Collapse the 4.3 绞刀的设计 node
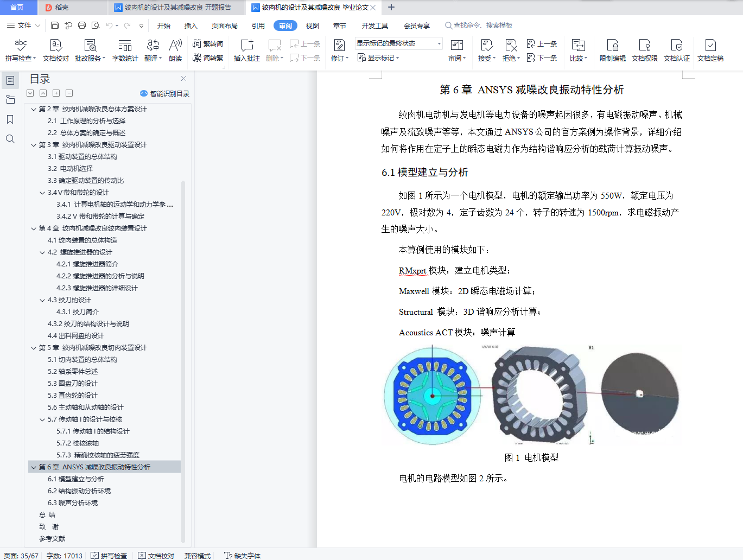743x560 pixels. click(x=42, y=300)
